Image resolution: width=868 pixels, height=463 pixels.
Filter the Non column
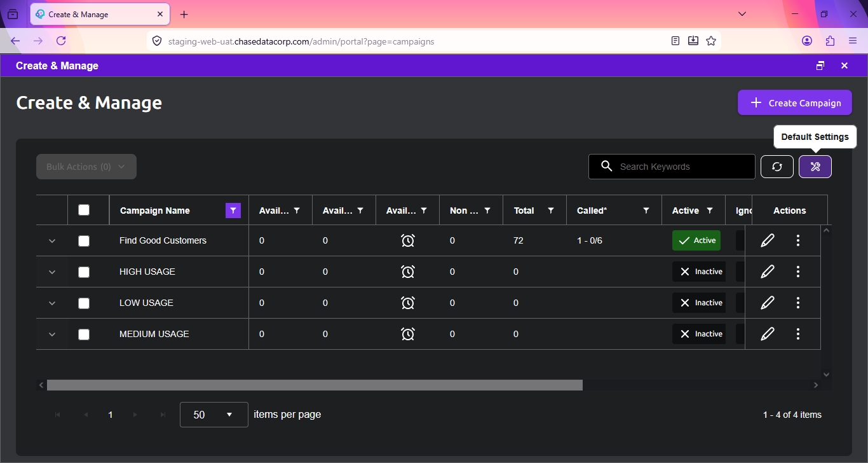tap(487, 211)
